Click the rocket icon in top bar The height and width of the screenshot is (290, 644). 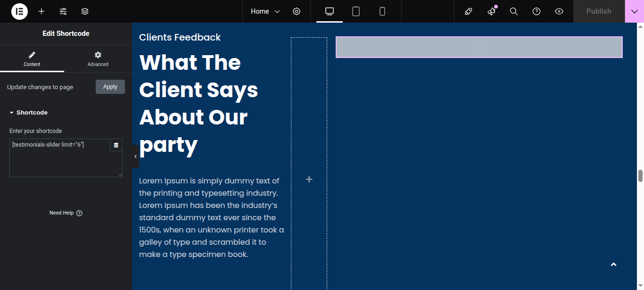point(469,11)
